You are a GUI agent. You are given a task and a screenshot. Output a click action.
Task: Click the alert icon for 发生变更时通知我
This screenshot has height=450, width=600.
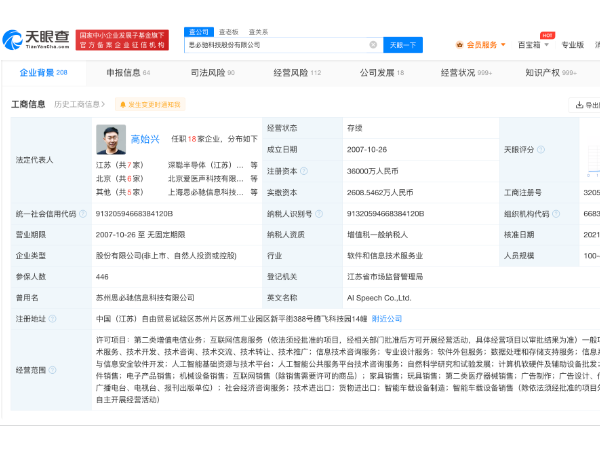click(120, 104)
